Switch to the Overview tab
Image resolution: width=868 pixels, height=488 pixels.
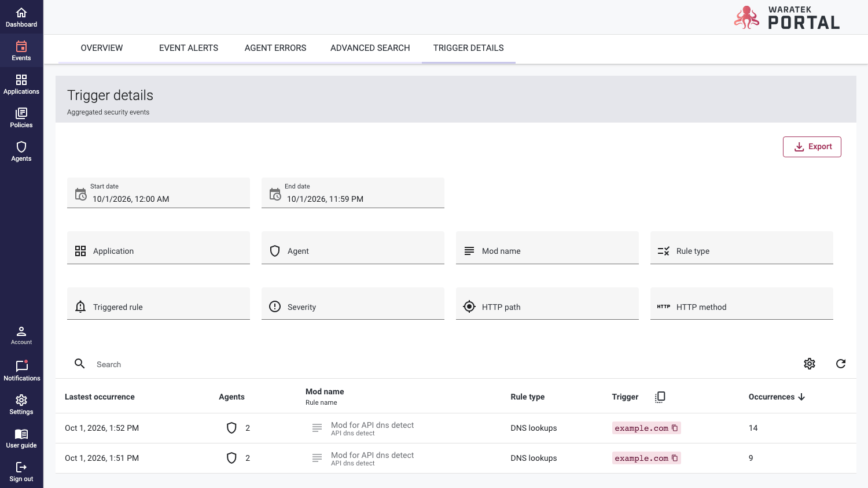click(x=102, y=48)
